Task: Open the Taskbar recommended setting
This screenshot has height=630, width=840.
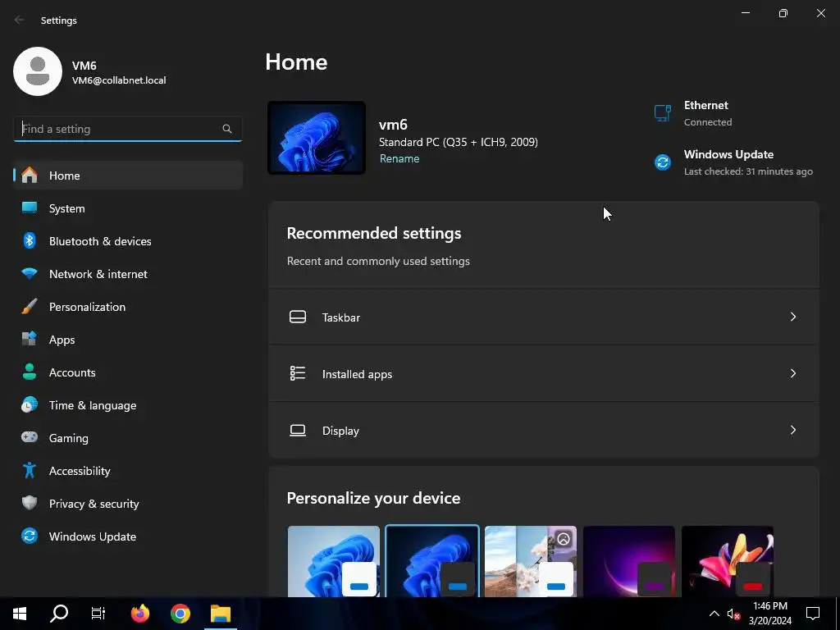Action: (544, 317)
